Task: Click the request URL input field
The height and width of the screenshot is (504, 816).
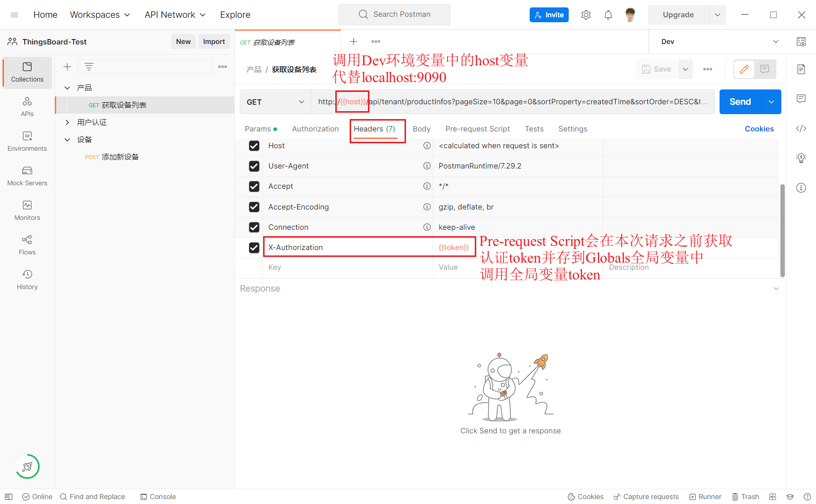Action: 513,102
